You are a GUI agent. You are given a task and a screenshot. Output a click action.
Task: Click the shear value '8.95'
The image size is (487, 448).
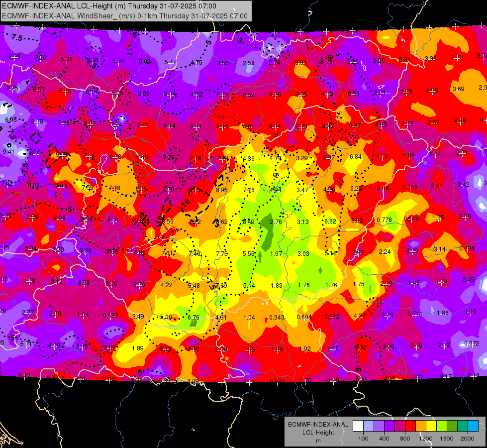[222, 190]
